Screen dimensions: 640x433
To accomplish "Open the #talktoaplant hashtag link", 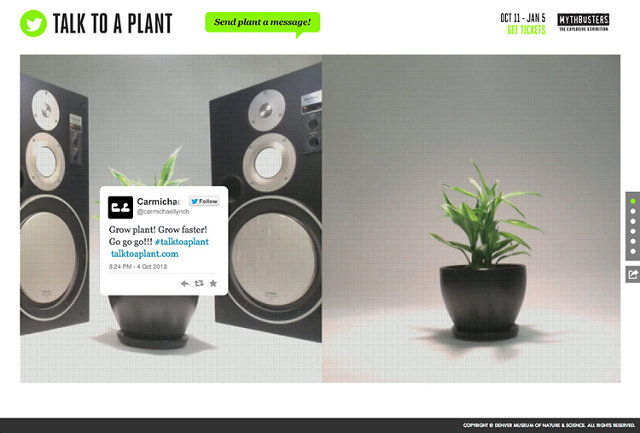I will pos(182,242).
